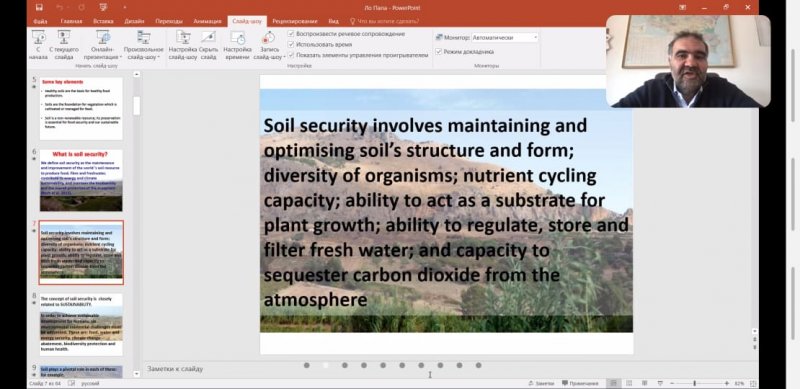
Task: Click the Rehearse Timings (Настройка времени) icon
Action: [237, 38]
